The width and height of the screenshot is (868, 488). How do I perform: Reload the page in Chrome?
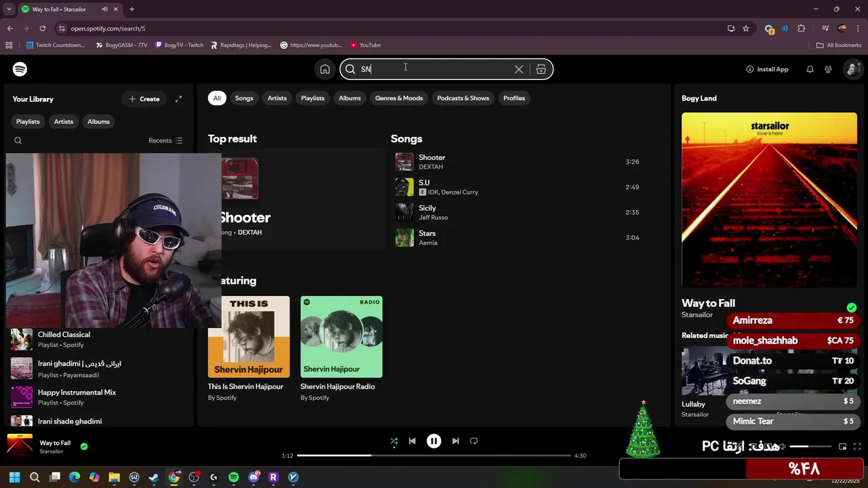[x=42, y=28]
